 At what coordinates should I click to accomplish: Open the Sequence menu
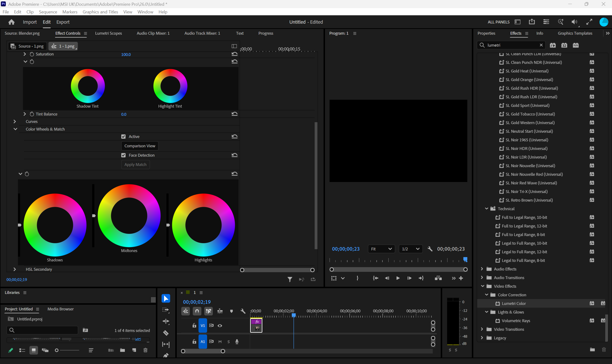(x=48, y=12)
